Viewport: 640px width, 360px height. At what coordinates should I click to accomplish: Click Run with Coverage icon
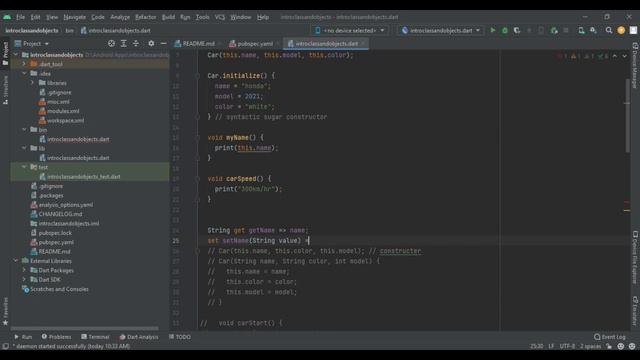pyautogui.click(x=517, y=30)
